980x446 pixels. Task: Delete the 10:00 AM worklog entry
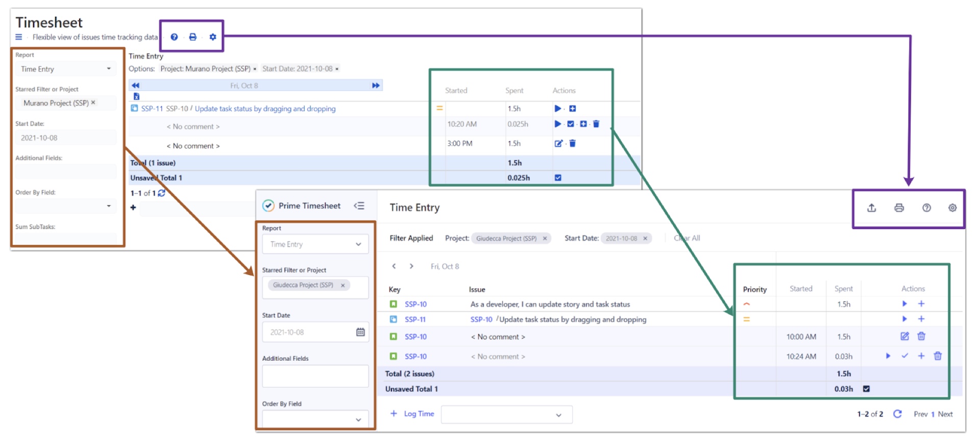click(x=921, y=336)
